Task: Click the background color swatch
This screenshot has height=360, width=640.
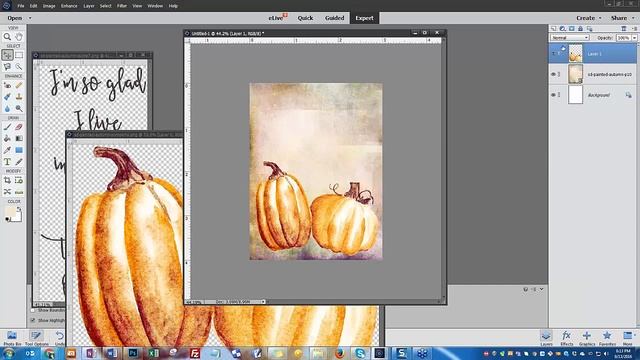Action: [18, 217]
